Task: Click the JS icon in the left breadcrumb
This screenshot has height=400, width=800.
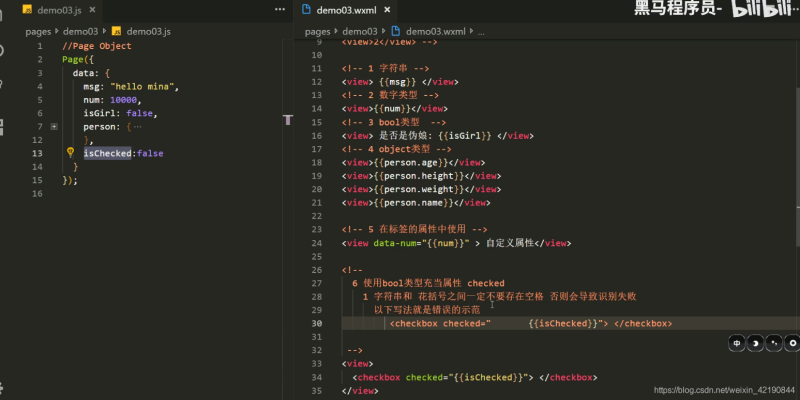Action: pyautogui.click(x=116, y=32)
